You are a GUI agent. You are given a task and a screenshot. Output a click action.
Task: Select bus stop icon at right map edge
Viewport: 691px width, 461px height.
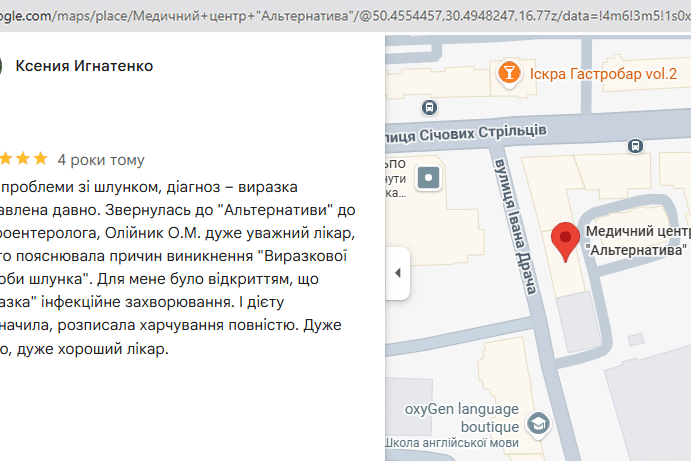634,145
